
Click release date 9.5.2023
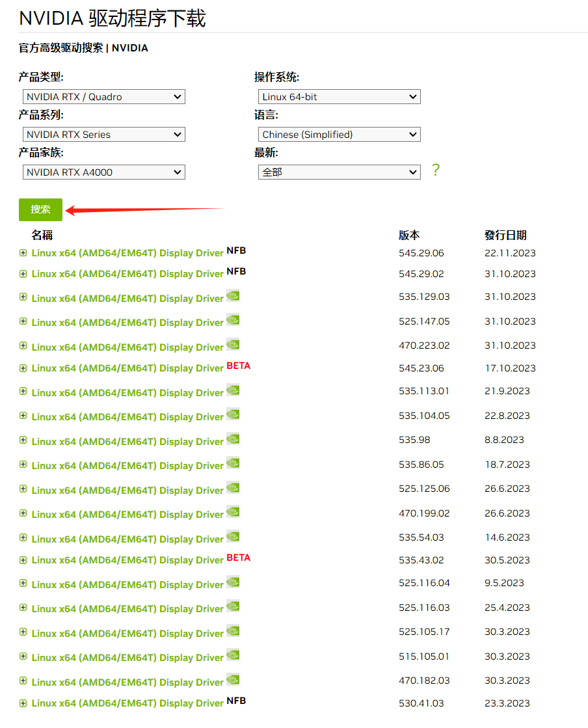(x=504, y=583)
